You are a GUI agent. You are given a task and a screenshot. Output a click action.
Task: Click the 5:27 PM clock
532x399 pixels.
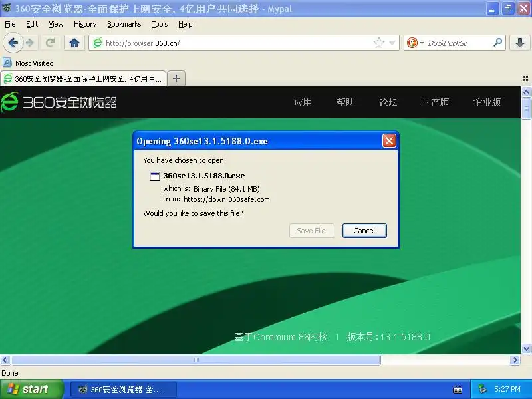coord(507,389)
